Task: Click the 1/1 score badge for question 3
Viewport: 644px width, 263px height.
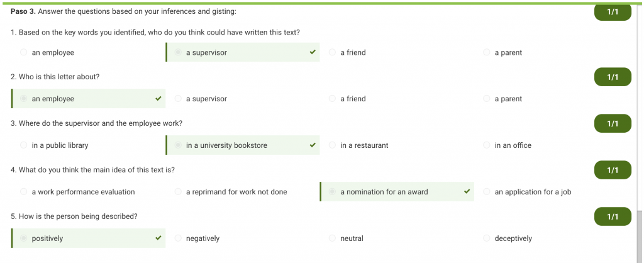Action: [613, 124]
